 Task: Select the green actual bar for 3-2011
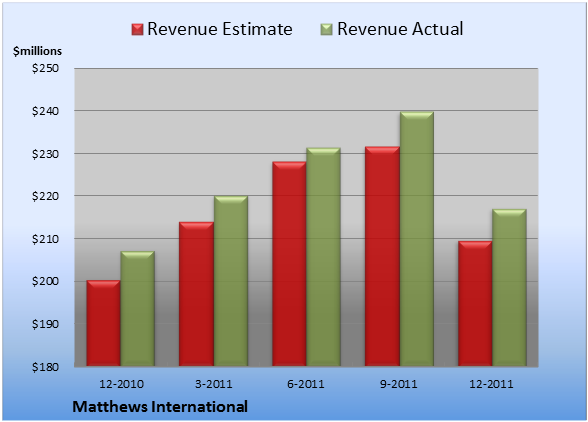point(230,281)
